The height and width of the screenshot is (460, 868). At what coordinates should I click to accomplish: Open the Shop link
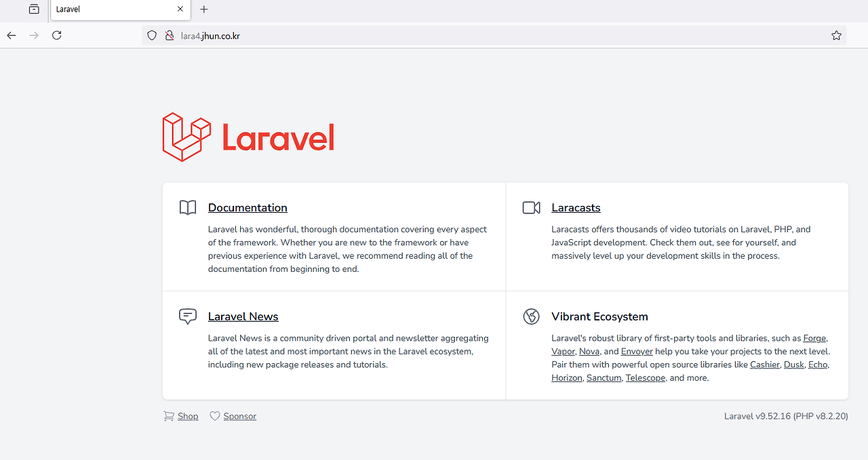point(188,416)
